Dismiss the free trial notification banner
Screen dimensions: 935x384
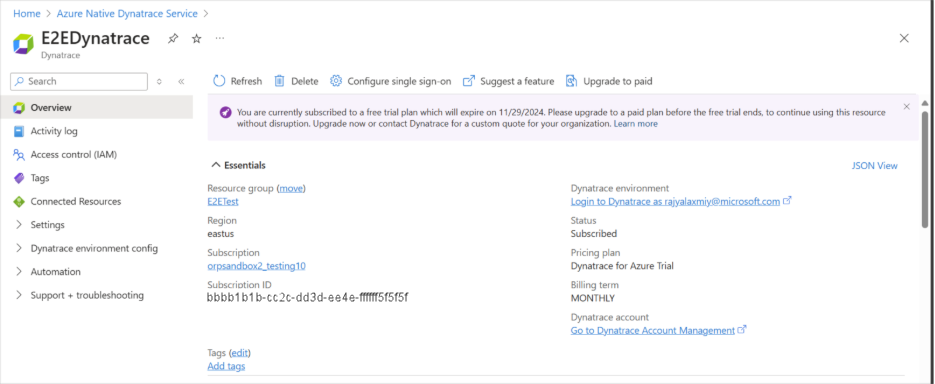[906, 107]
